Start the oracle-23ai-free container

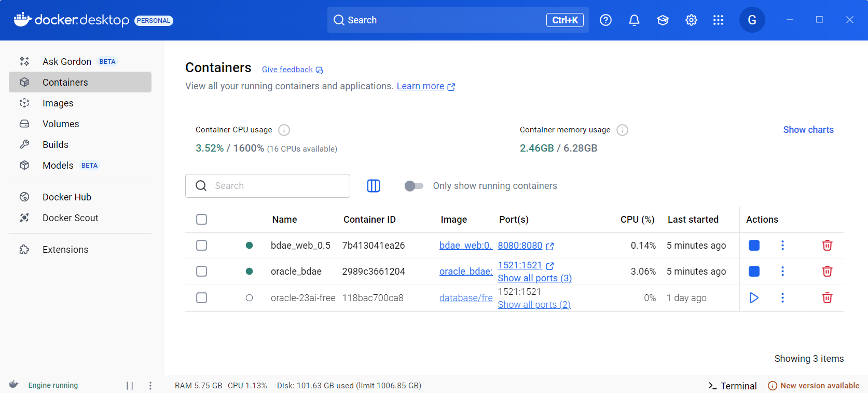coord(754,298)
